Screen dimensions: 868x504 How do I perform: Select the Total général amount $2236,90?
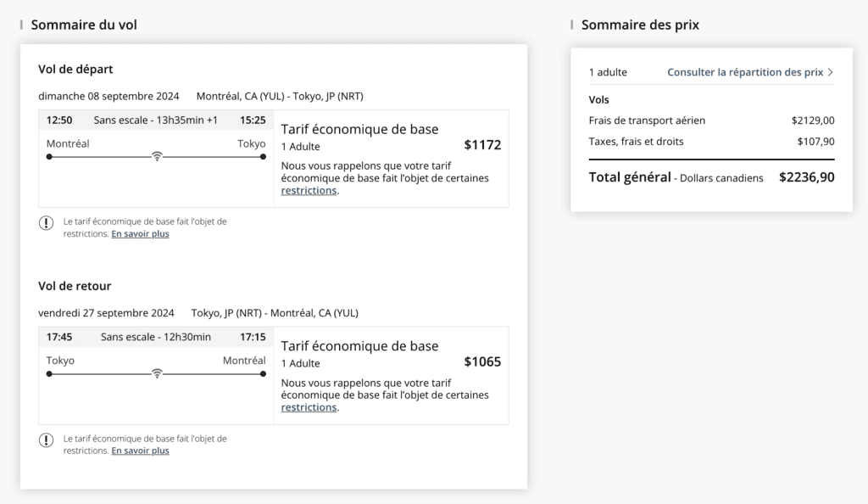pos(806,178)
